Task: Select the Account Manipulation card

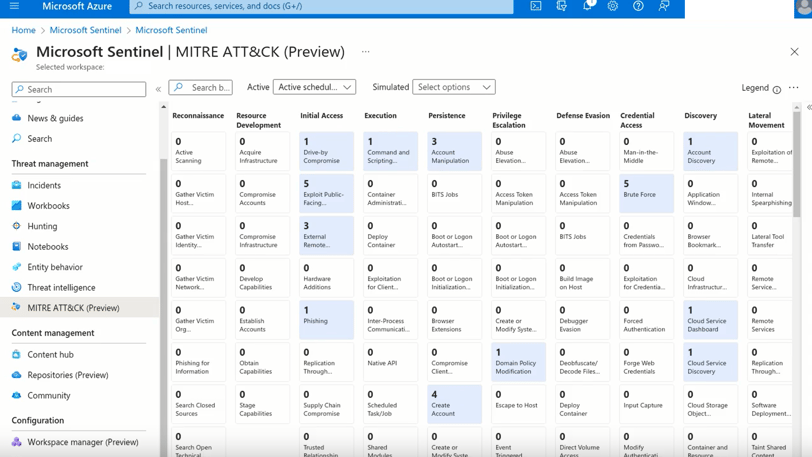Action: point(454,151)
